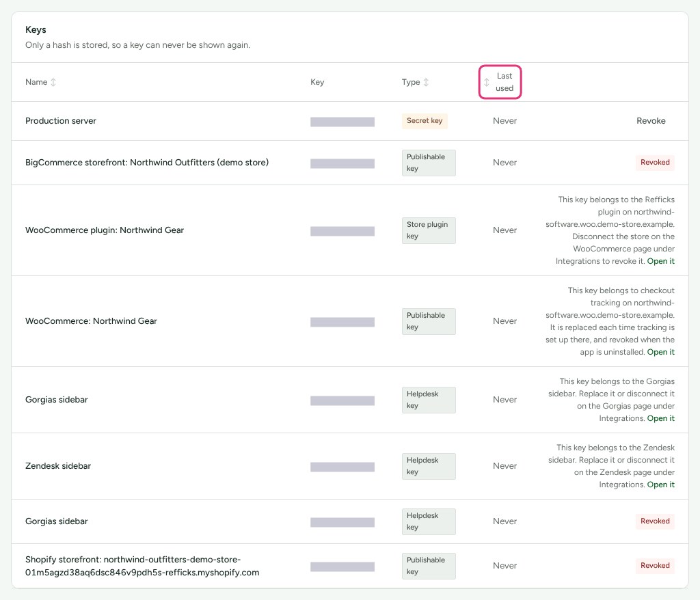Click the Name column header
700x600 pixels.
36,82
